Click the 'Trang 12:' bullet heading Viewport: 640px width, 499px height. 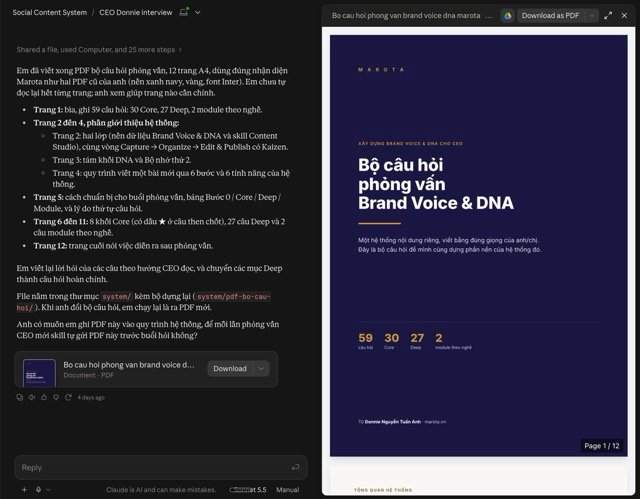[x=50, y=246]
